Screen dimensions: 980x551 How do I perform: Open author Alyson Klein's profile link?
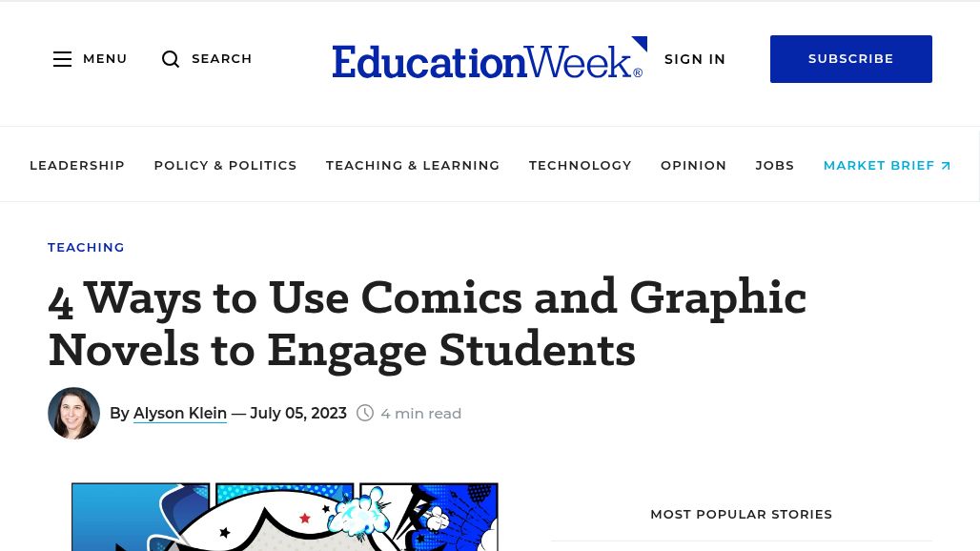point(180,413)
